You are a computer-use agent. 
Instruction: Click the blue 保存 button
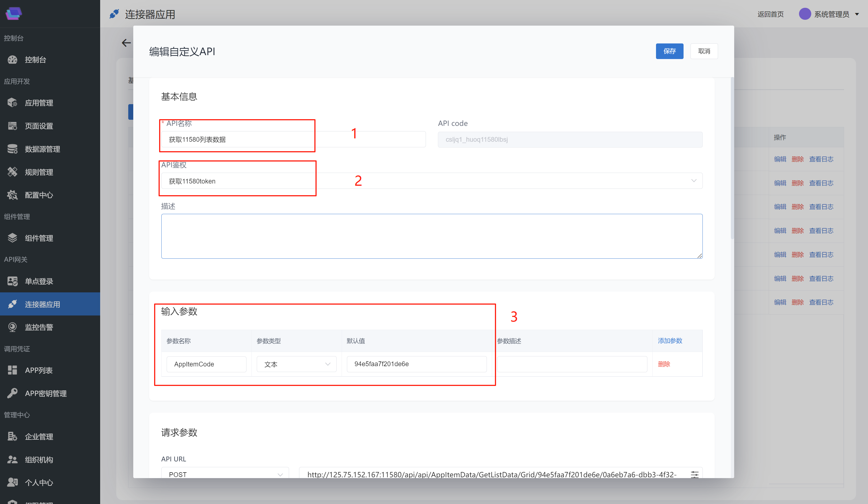click(x=669, y=51)
